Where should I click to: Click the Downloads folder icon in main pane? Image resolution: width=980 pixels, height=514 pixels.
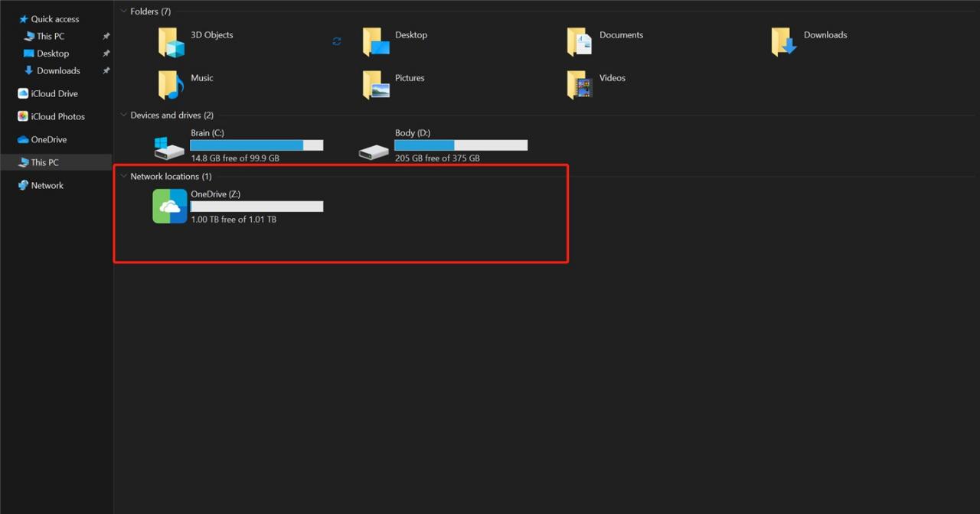784,42
